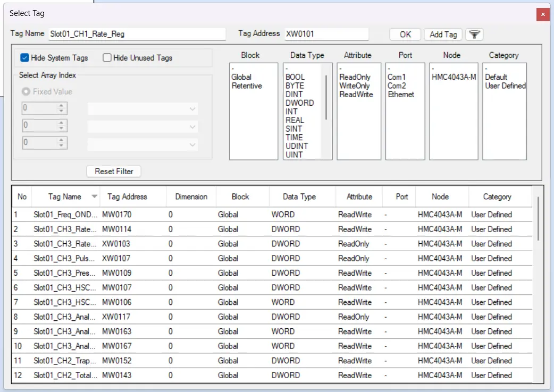This screenshot has width=554, height=392.
Task: Select Retentive in Block filter list
Action: click(247, 86)
